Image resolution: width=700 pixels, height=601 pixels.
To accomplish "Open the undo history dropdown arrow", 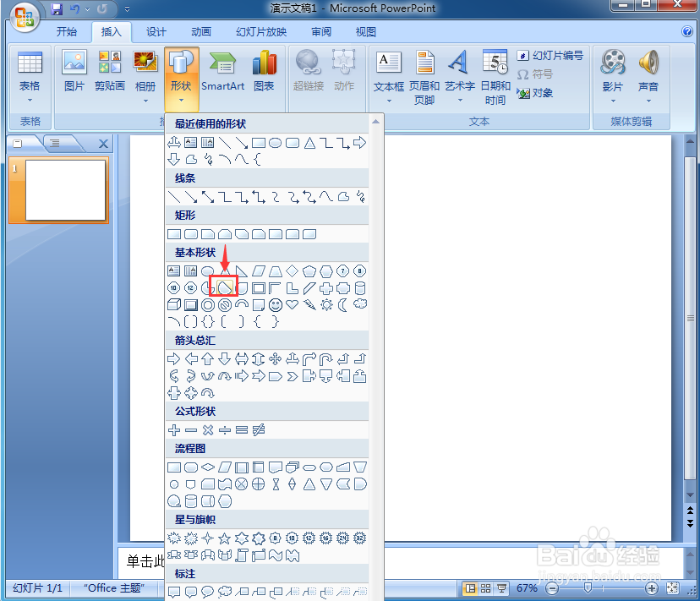I will pyautogui.click(x=88, y=9).
